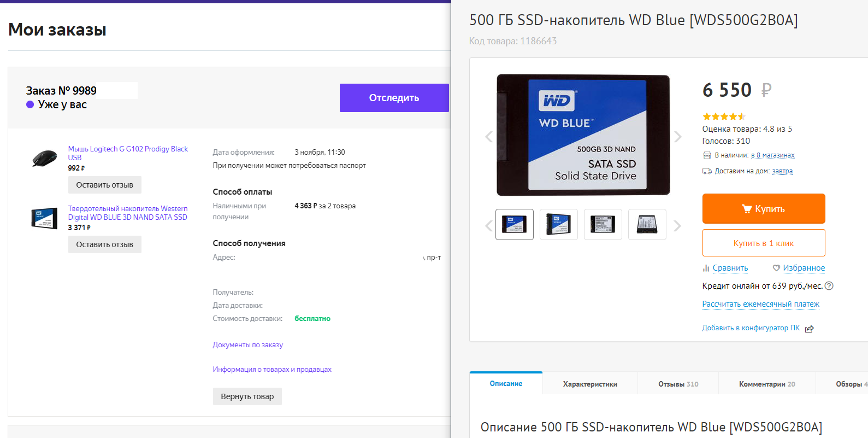This screenshot has width=868, height=438.
Task: Click the Оценка товара: 4.8 из 5 text
Action: tap(747, 129)
